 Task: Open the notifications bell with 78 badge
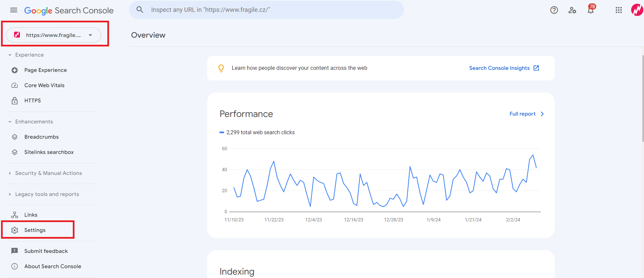[591, 10]
